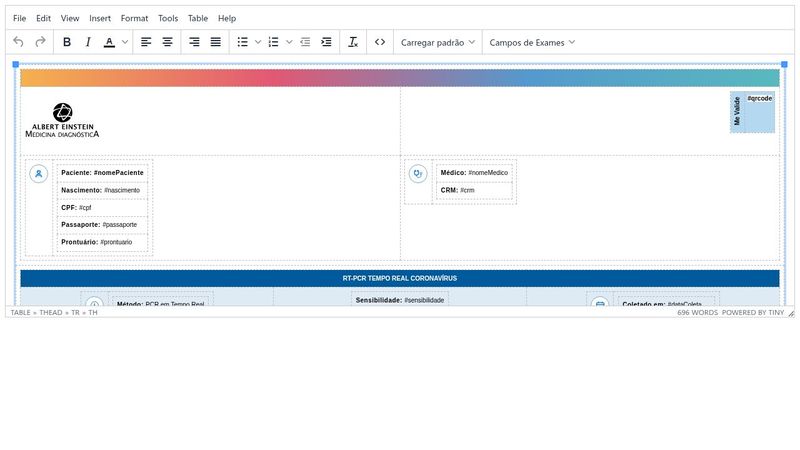The image size is (800, 450).
Task: Clear formatting with the Tx icon
Action: coord(353,42)
